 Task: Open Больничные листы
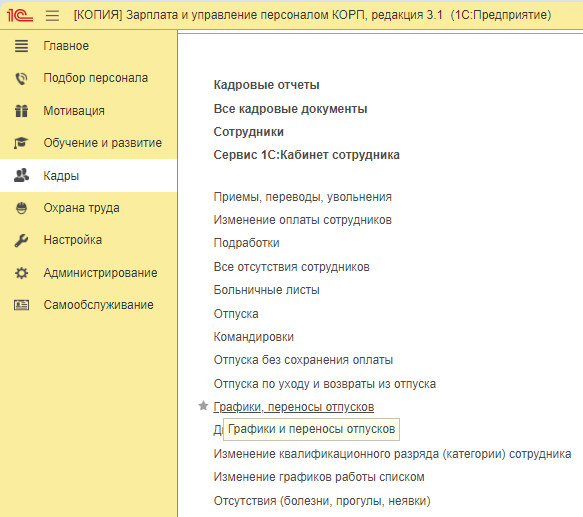(267, 290)
